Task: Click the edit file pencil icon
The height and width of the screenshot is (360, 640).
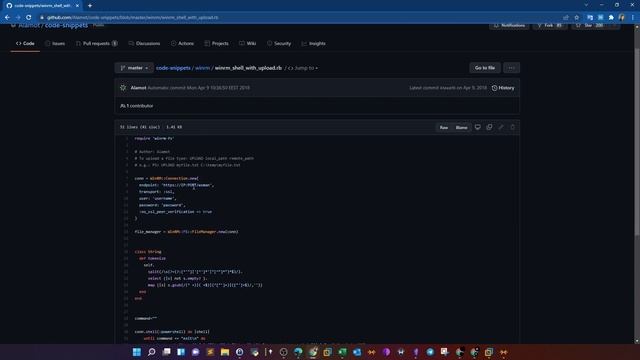Action: click(x=501, y=127)
